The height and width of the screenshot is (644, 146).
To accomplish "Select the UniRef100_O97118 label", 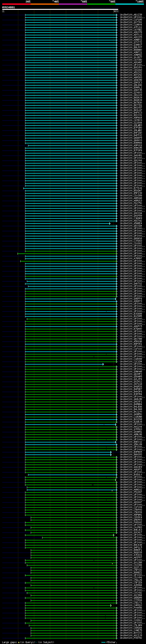I will point(131,384).
